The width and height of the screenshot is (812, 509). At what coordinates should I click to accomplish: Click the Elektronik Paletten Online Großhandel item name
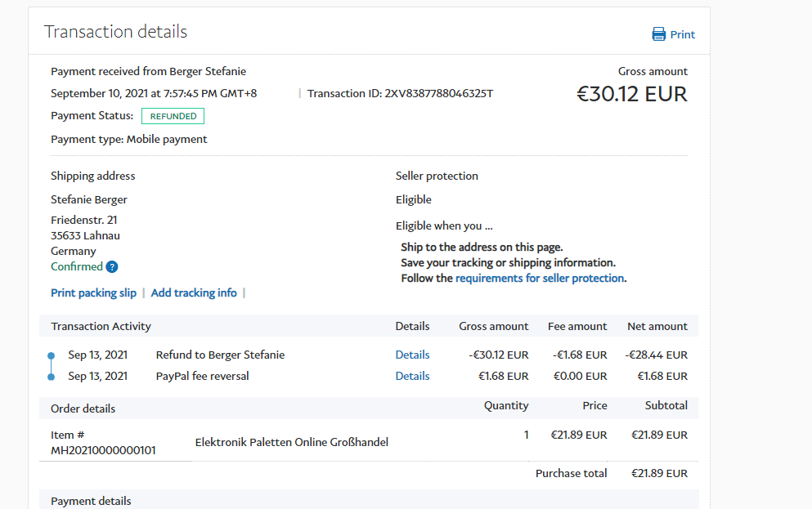click(x=291, y=442)
